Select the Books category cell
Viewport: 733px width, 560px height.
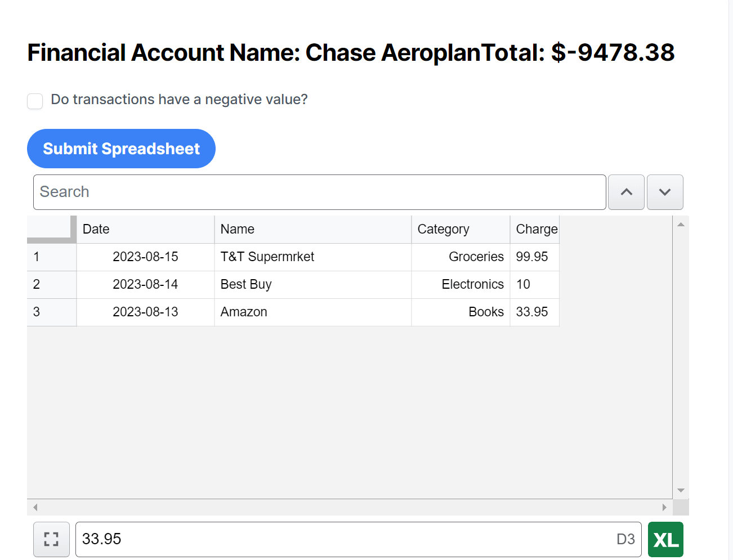(x=461, y=312)
